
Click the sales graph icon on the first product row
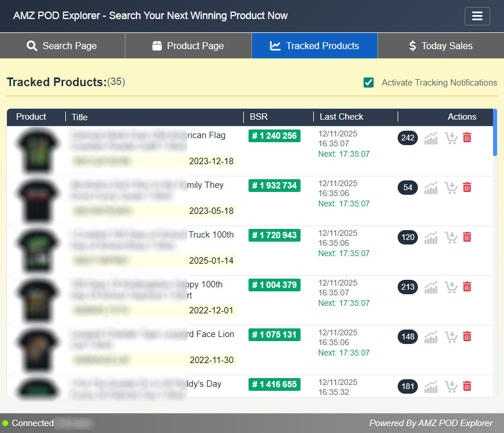click(x=431, y=138)
